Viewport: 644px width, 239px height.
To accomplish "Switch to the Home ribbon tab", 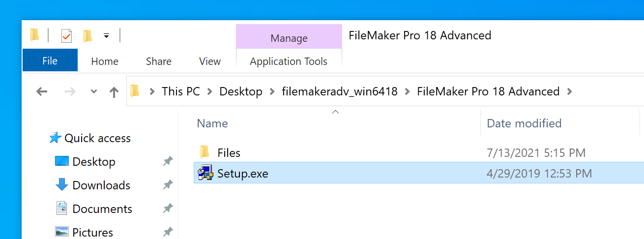I will click(x=105, y=61).
